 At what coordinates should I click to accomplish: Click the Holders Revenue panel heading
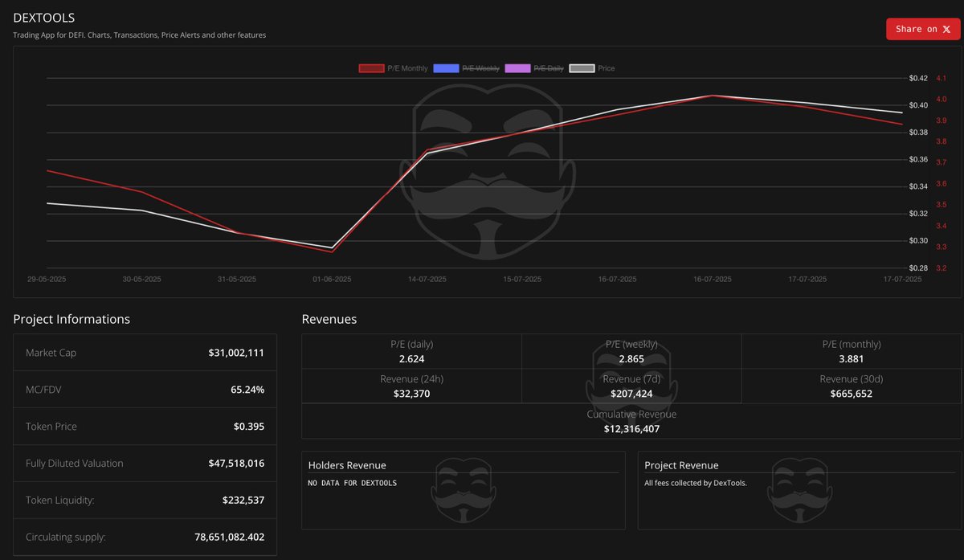(x=347, y=465)
